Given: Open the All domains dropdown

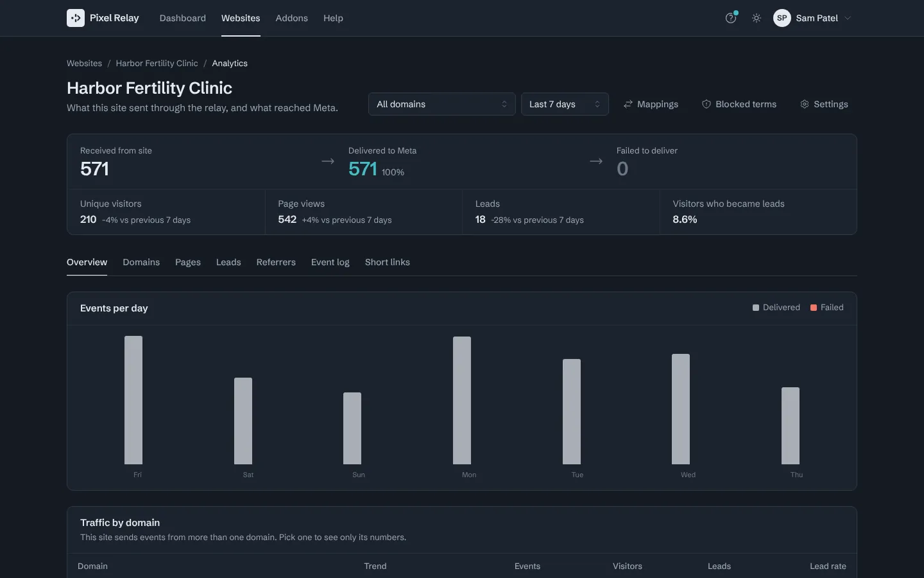Looking at the screenshot, I should pos(441,104).
